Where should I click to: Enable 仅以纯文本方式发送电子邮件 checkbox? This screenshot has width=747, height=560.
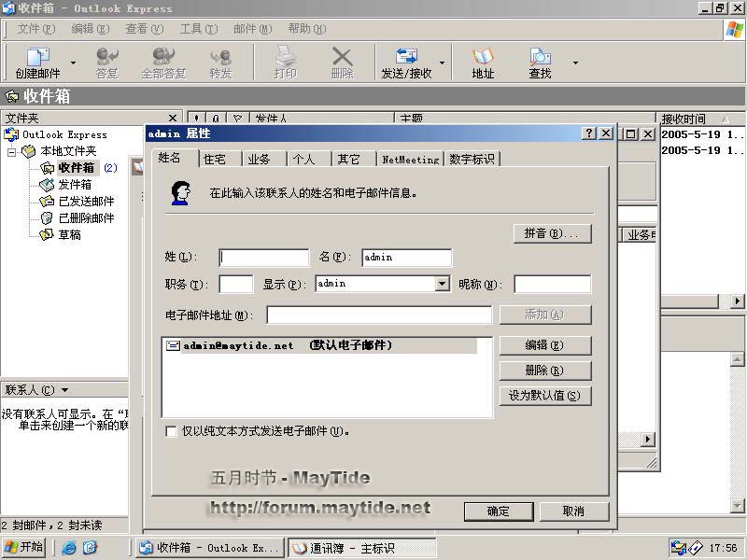(x=171, y=431)
